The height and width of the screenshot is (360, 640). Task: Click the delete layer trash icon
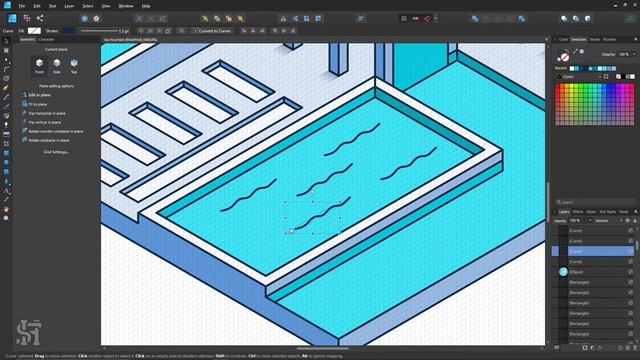click(x=635, y=348)
